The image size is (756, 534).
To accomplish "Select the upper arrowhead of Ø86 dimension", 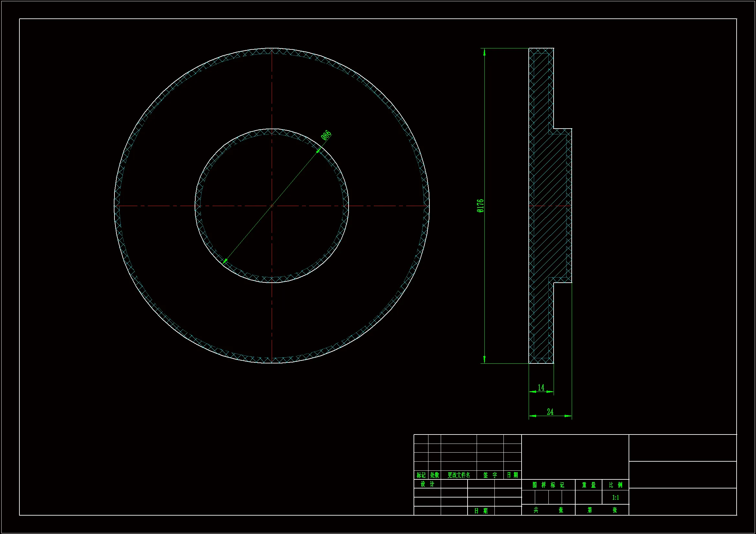I will 319,150.
